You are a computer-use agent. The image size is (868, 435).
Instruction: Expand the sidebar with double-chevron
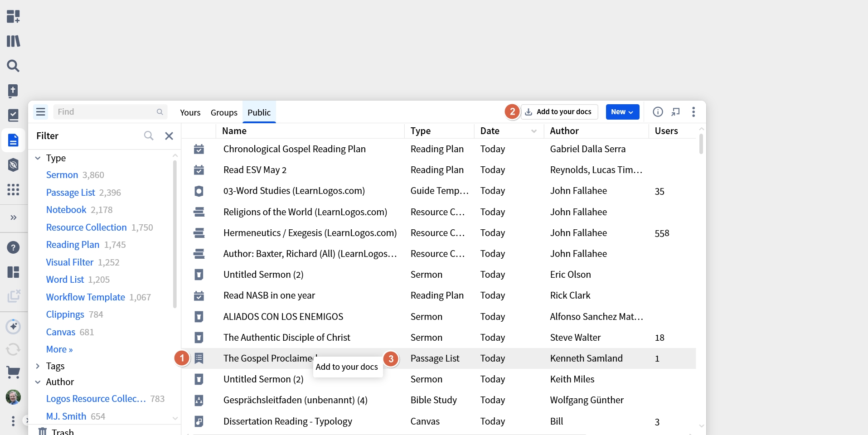click(x=13, y=217)
